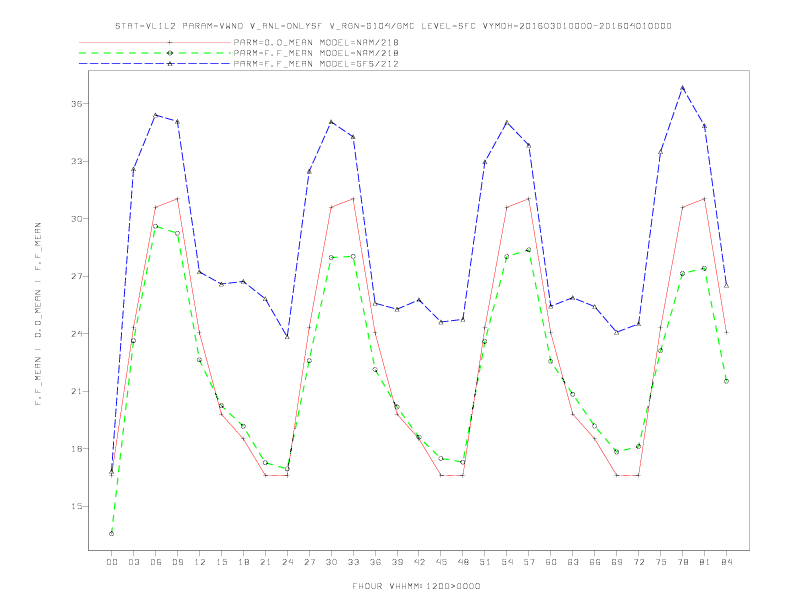The height and width of the screenshot is (612, 792).
Task: Click the vertical y-axis label F.F_MEAN | O.O_MEAN
Action: pos(38,314)
